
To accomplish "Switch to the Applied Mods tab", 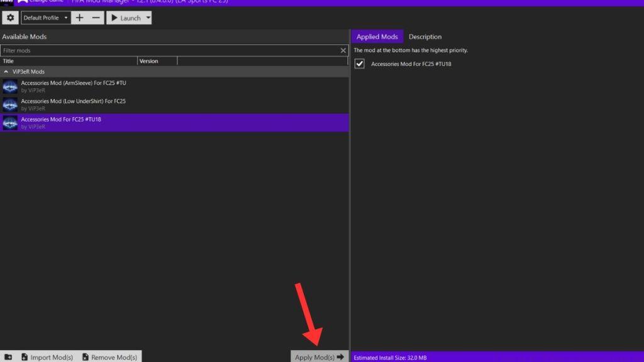I will 377,36.
